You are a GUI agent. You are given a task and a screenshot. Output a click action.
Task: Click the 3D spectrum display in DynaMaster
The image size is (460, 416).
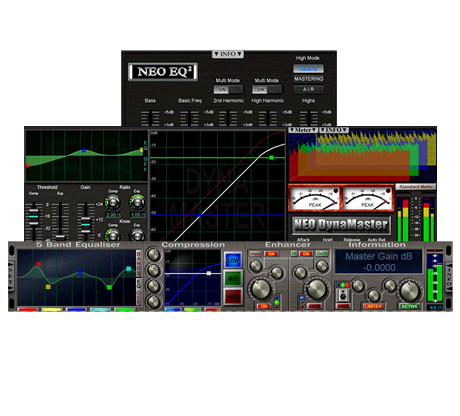[x=362, y=157]
